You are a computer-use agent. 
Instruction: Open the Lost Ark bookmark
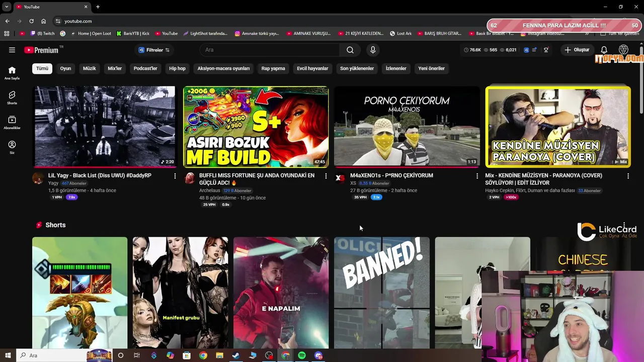click(400, 34)
